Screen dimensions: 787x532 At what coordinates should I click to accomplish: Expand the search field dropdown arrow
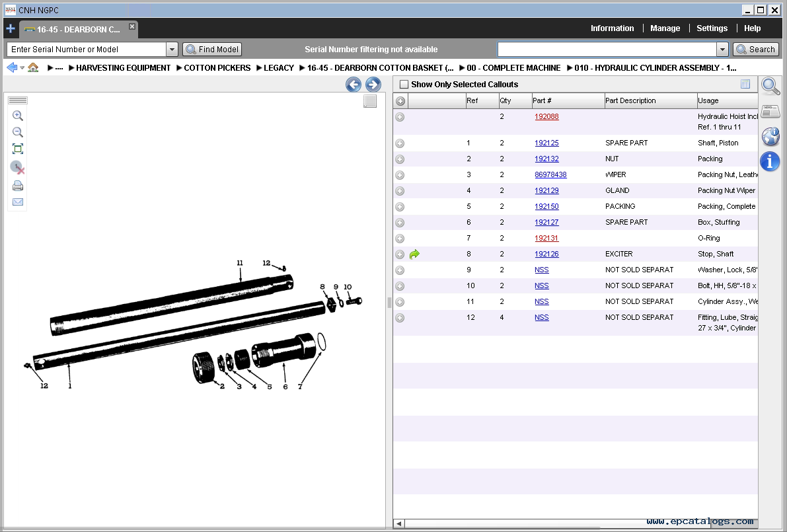[x=722, y=50]
